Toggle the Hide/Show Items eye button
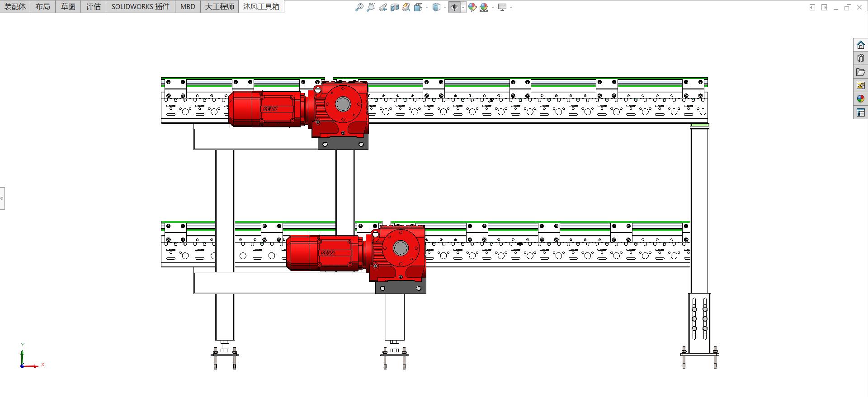868x397 pixels. (x=454, y=7)
